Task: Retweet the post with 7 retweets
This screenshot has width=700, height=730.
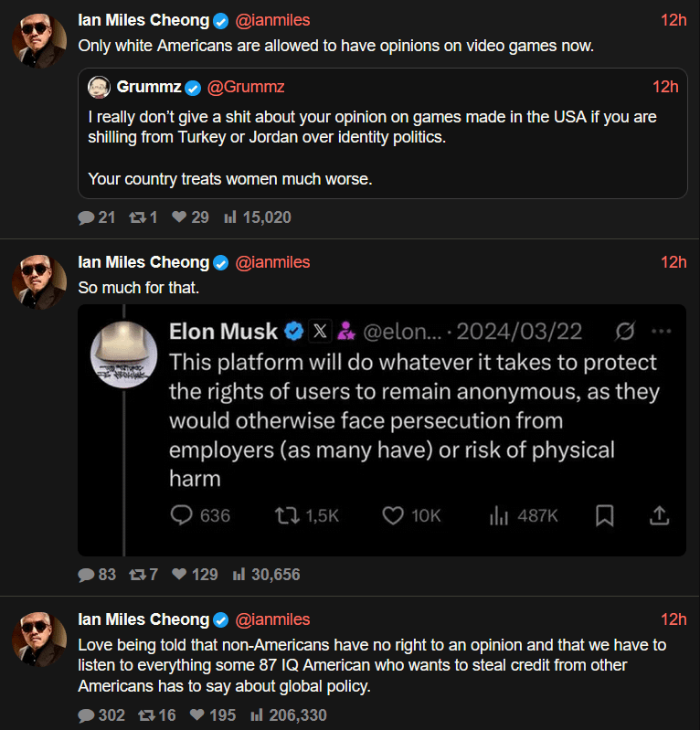Action: (137, 575)
